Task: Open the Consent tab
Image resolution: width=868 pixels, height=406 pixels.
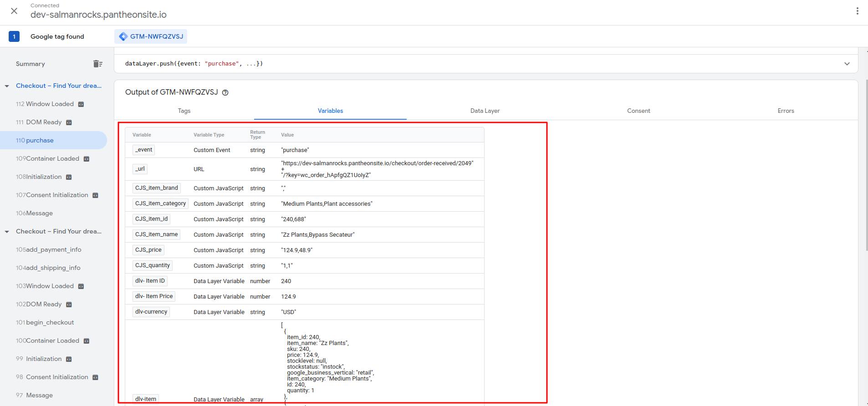Action: pyautogui.click(x=638, y=111)
